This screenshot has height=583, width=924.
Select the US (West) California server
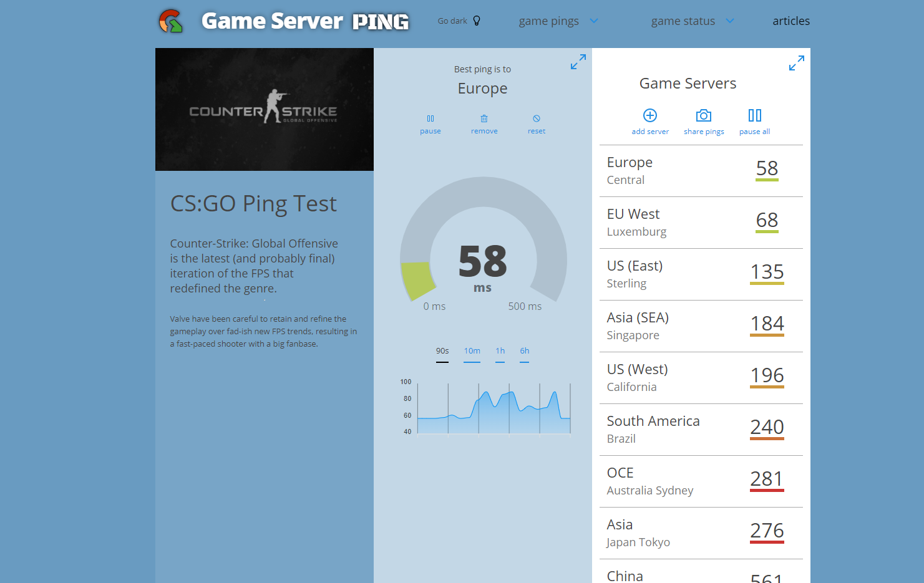701,378
